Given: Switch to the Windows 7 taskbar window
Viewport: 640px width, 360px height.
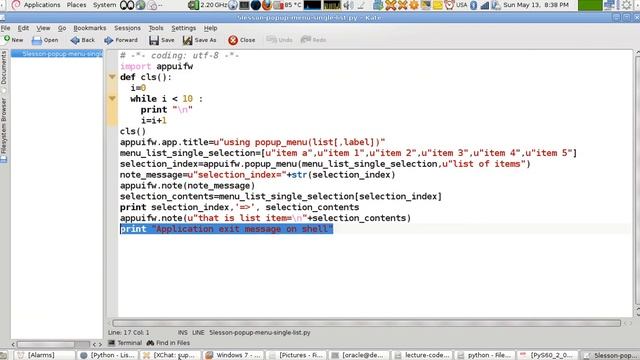Looking at the screenshot, I should [x=234, y=355].
